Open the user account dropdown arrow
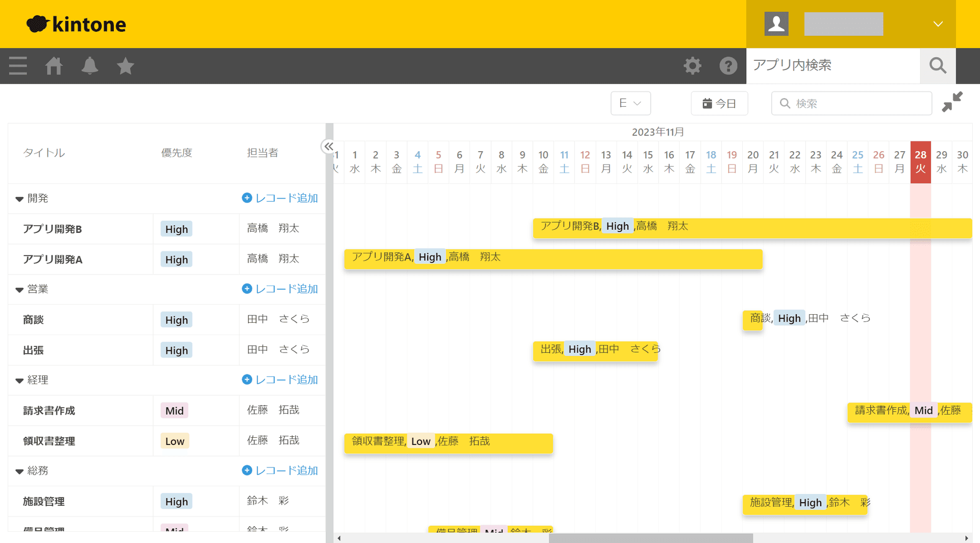The height and width of the screenshot is (543, 980). pos(938,24)
